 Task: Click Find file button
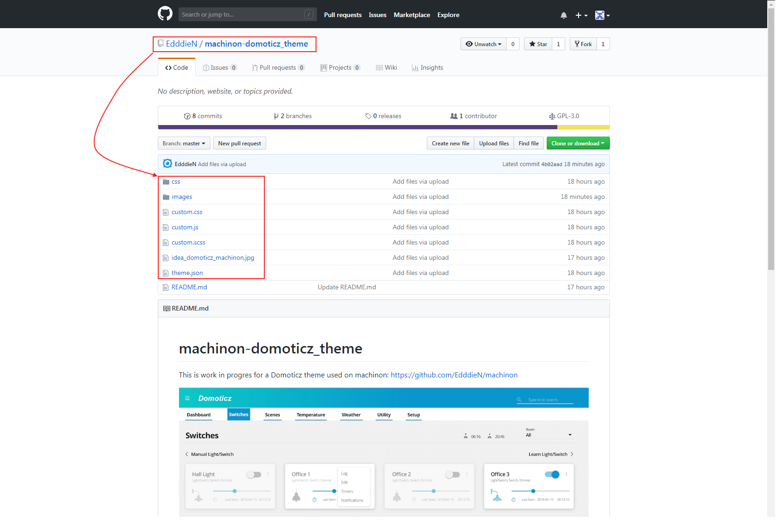coord(529,143)
